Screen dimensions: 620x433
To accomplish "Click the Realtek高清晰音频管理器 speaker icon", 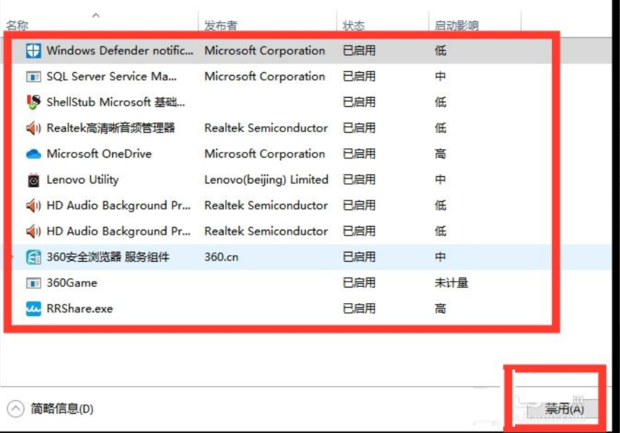I will pyautogui.click(x=33, y=128).
